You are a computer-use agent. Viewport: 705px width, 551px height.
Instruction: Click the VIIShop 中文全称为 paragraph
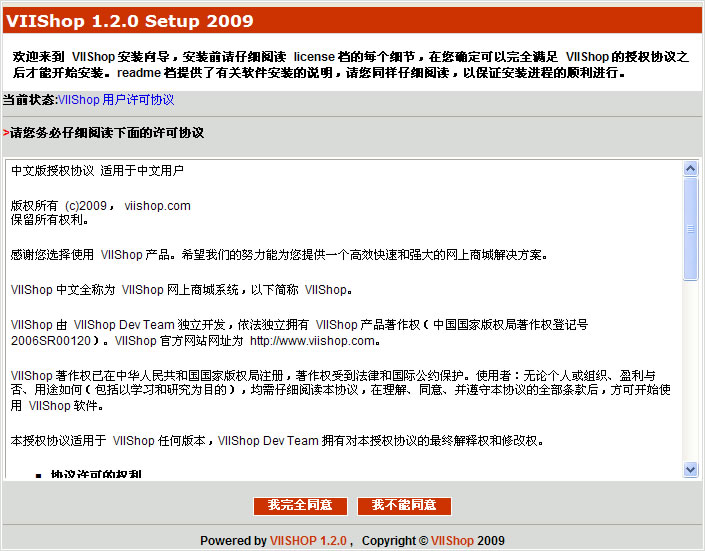(181, 289)
